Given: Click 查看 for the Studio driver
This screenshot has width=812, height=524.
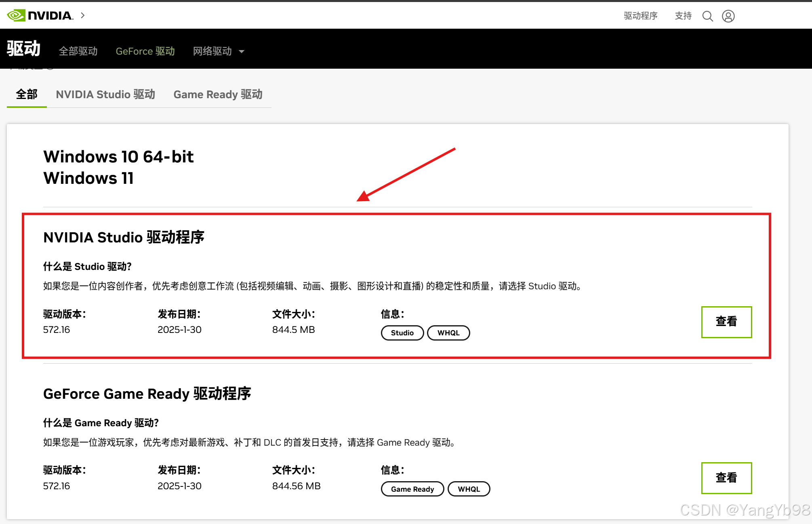Looking at the screenshot, I should (x=726, y=322).
